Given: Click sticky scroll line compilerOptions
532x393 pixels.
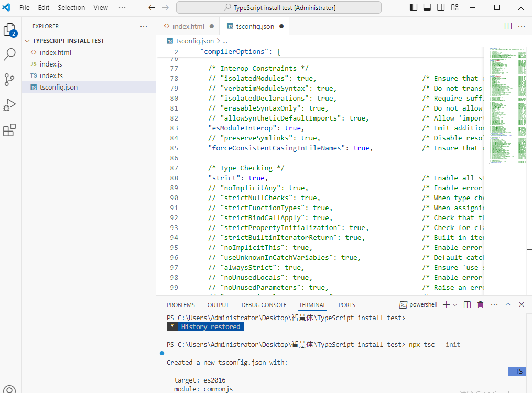Looking at the screenshot, I should 240,51.
